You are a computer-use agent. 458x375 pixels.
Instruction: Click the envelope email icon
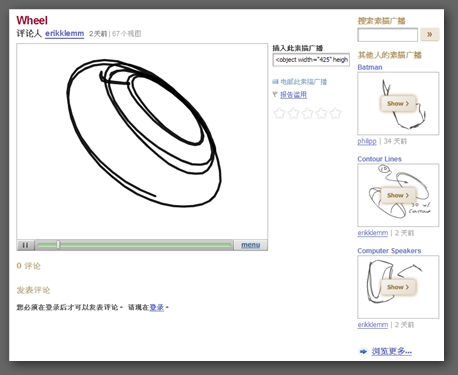pos(275,81)
